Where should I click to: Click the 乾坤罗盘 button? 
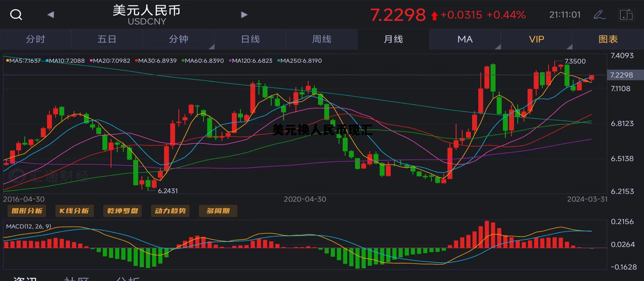[x=122, y=211]
